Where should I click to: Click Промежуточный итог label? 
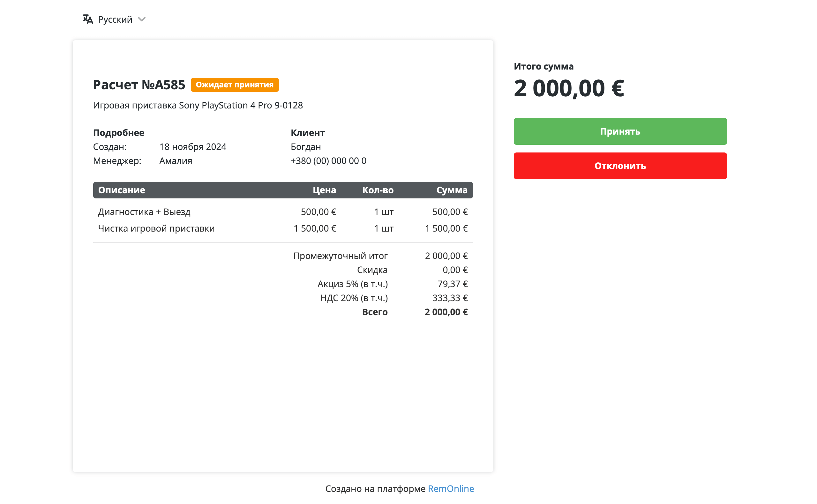tap(340, 256)
